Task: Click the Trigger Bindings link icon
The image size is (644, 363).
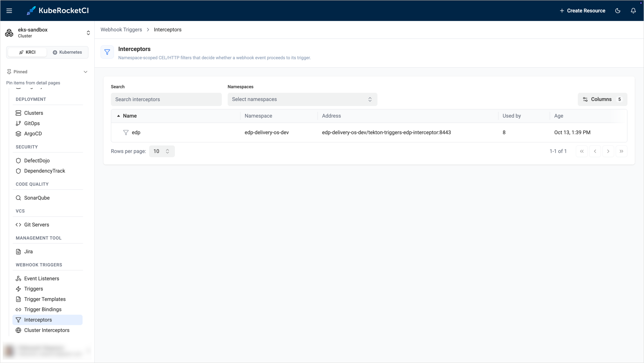Action: click(x=18, y=310)
